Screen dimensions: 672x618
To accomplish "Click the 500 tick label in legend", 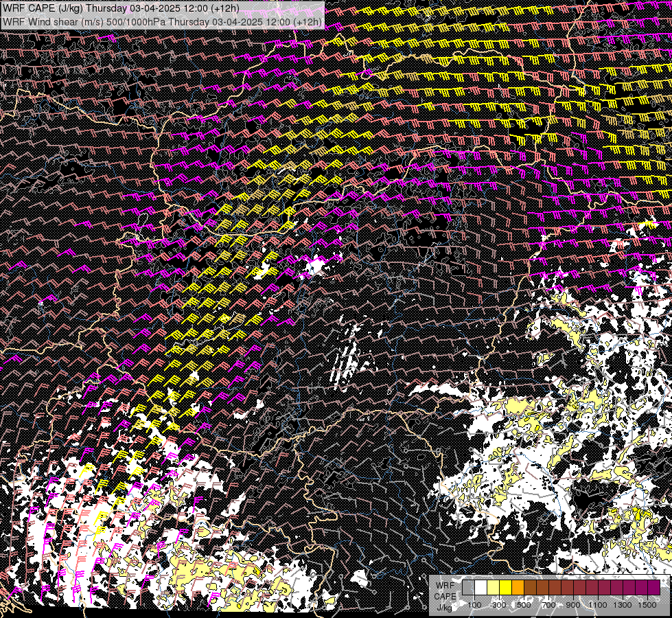I will coord(524,605).
